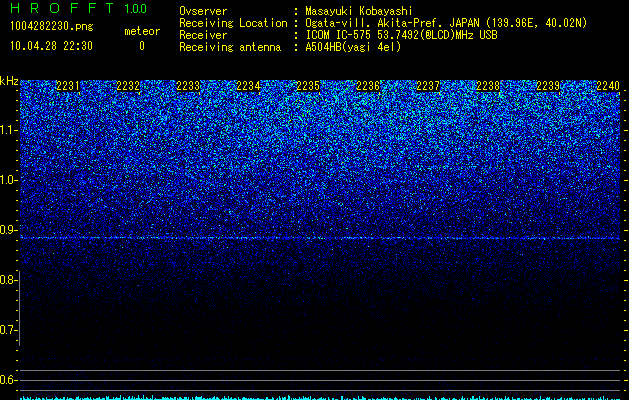Viewport: 629px width, 400px height.
Task: Click the 2234 time marker
Action: [248, 86]
